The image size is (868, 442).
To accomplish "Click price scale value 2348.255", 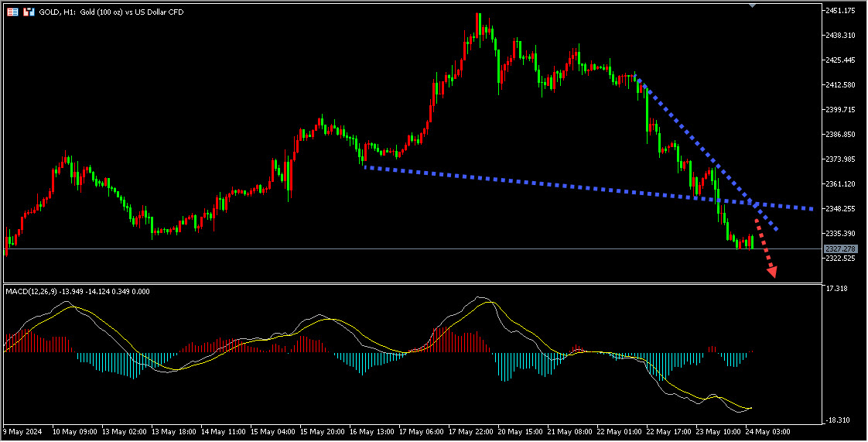I will (x=842, y=208).
